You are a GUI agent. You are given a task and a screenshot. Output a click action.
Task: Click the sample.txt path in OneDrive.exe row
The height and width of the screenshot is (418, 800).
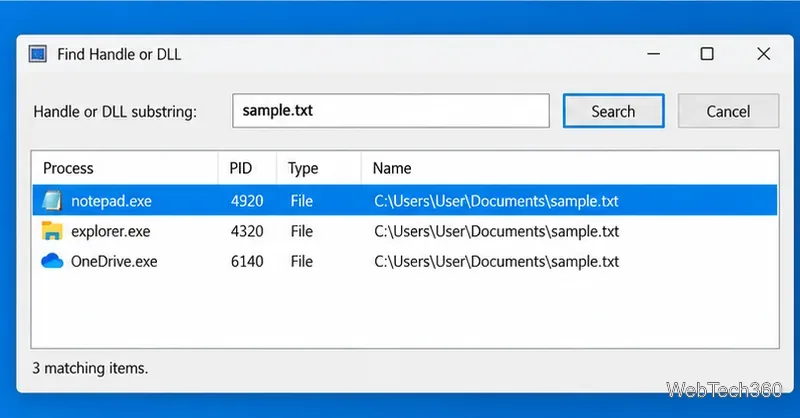496,261
